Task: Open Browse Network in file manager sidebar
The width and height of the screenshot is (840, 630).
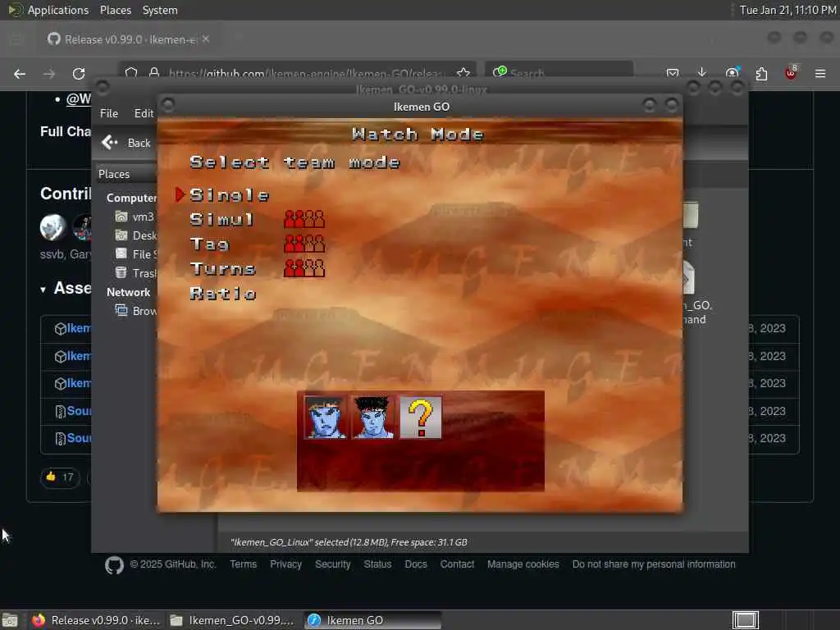Action: [x=136, y=311]
